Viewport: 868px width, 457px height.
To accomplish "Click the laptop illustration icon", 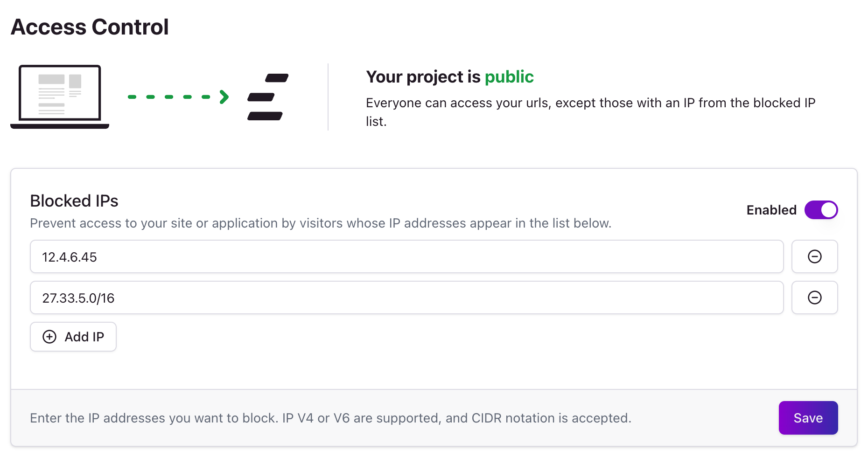I will (x=60, y=97).
